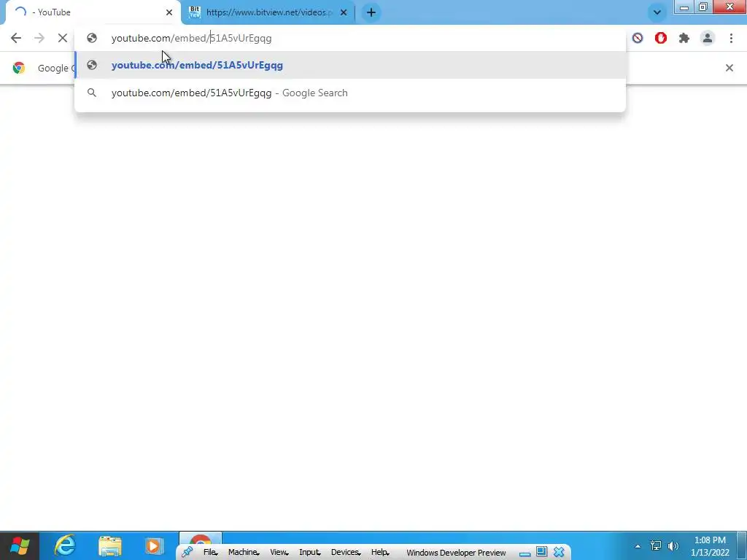Viewport: 747px width, 560px height.
Task: Dismiss the Google Chrome infobar
Action: point(729,68)
